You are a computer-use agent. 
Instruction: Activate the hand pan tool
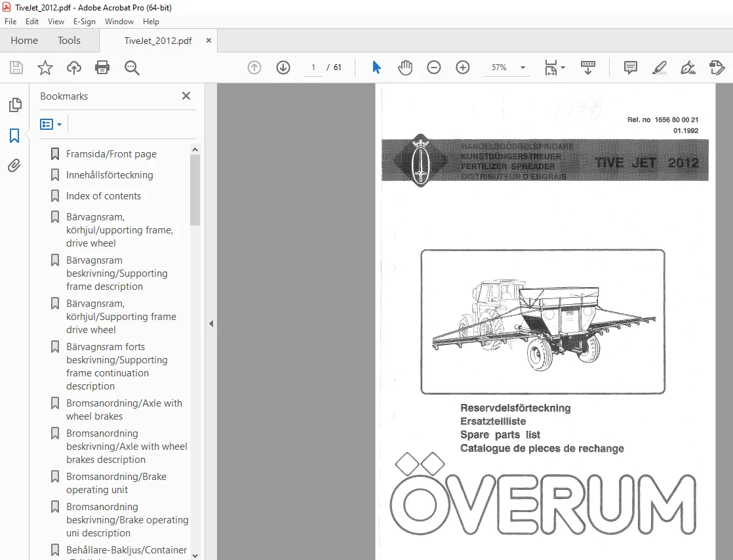pyautogui.click(x=405, y=68)
